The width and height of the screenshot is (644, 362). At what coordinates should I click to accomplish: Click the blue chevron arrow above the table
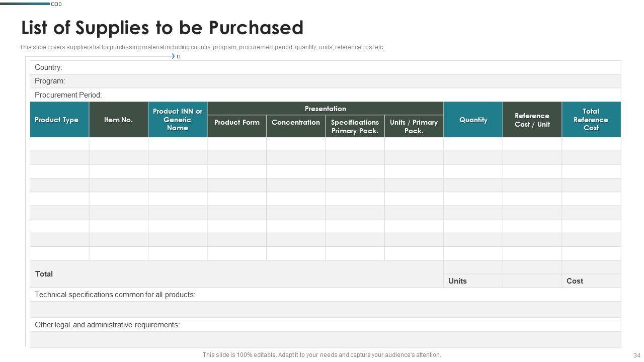[x=173, y=56]
